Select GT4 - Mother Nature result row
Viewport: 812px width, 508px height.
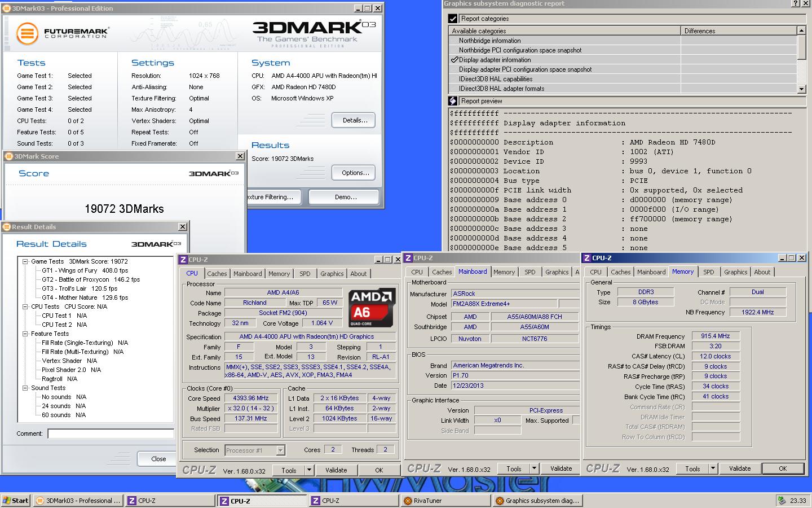tap(85, 297)
